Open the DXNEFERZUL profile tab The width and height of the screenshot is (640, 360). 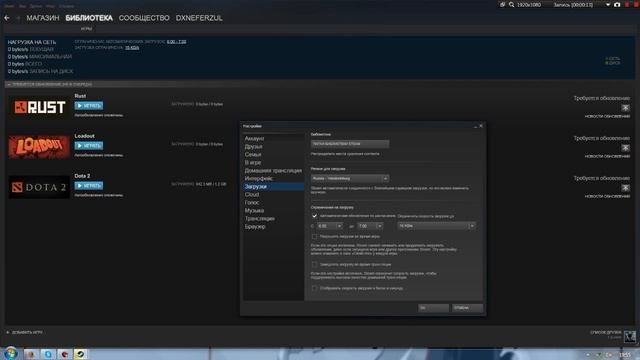tap(199, 18)
